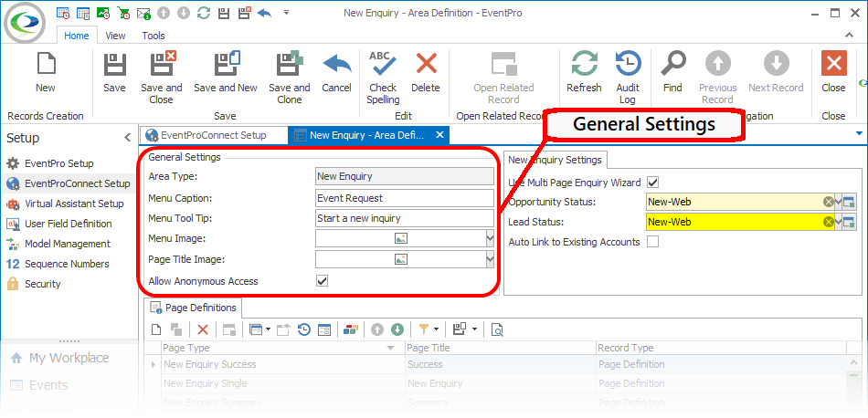The width and height of the screenshot is (868, 418).
Task: Click the EventPro application logo button
Action: (x=25, y=22)
